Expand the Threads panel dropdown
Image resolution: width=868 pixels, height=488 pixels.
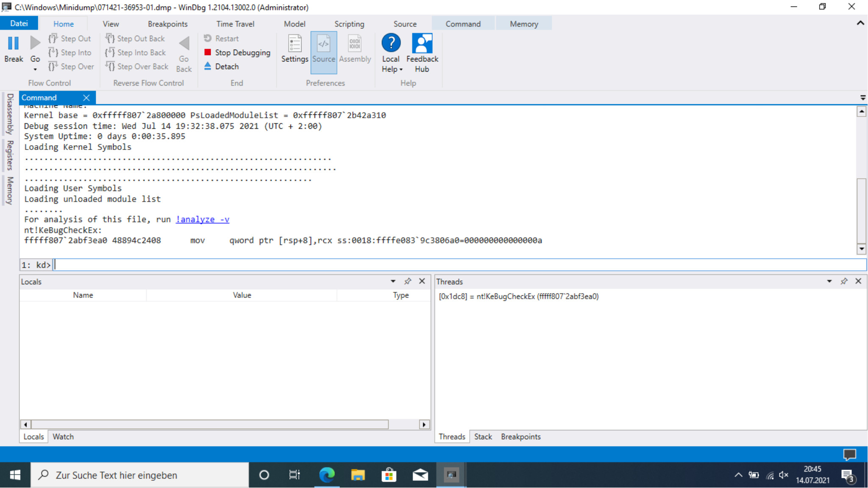pyautogui.click(x=829, y=281)
